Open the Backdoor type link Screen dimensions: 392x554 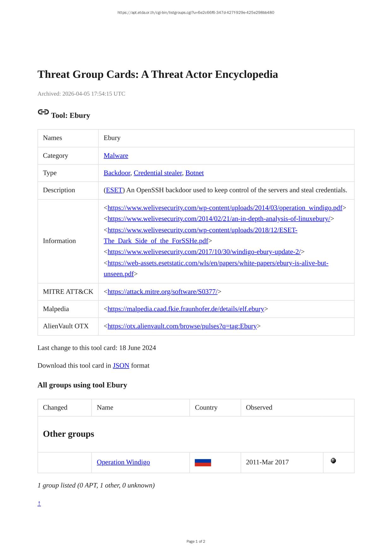coord(117,173)
